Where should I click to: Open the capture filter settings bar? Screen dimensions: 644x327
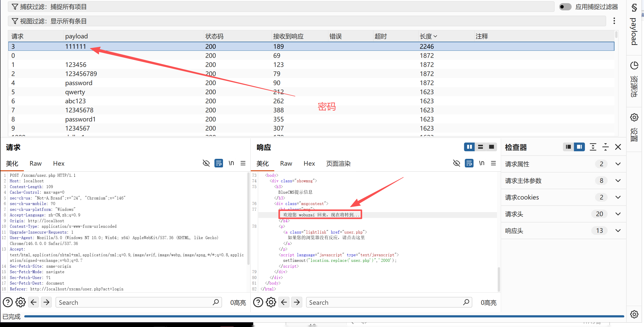tap(281, 7)
